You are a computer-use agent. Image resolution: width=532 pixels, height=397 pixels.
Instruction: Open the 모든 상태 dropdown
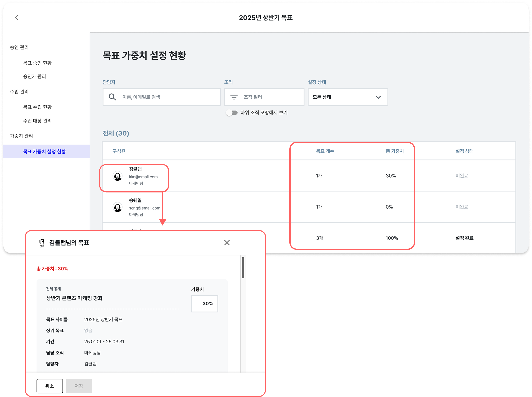tap(347, 97)
